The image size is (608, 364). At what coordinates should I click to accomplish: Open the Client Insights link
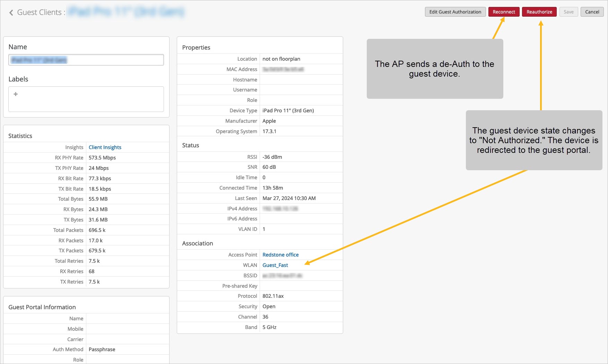105,147
